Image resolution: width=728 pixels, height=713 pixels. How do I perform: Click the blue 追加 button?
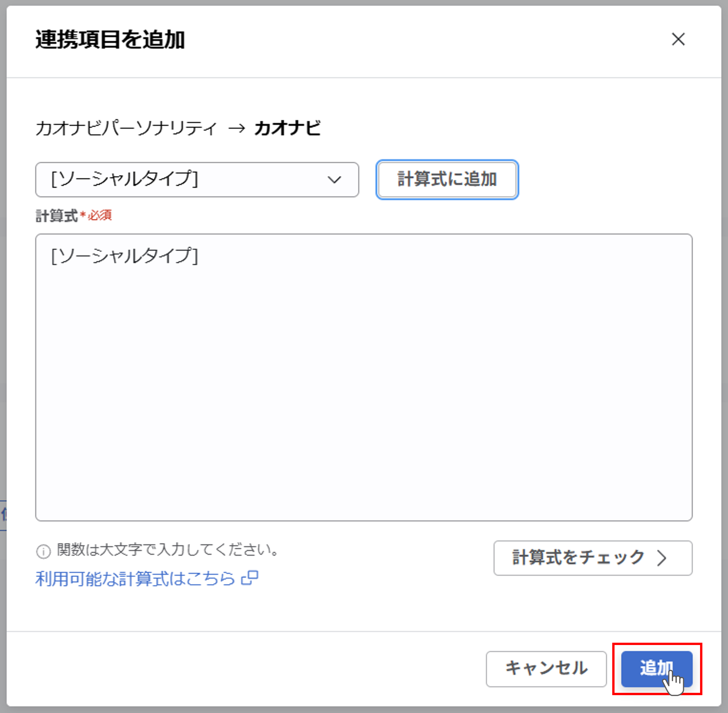tap(657, 669)
